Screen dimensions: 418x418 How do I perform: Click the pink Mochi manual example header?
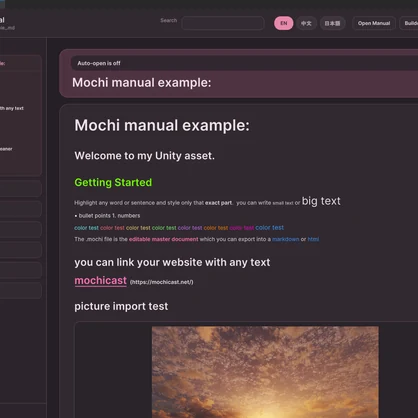[142, 83]
